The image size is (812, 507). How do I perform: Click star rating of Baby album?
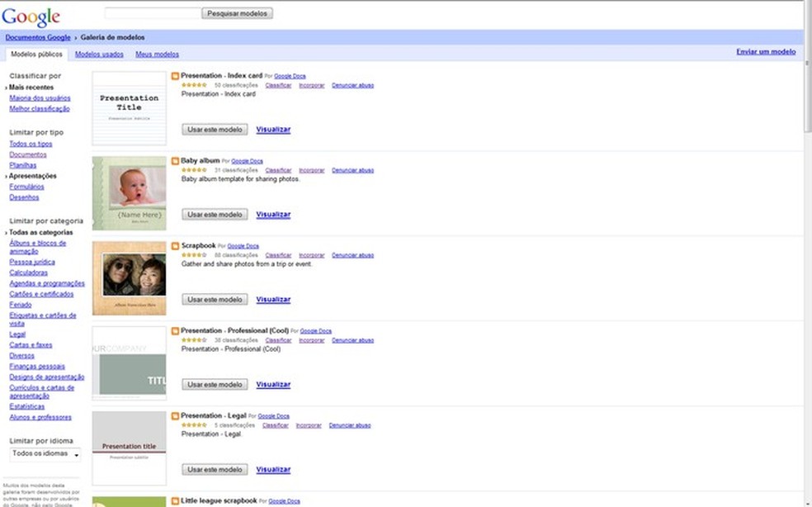[194, 170]
